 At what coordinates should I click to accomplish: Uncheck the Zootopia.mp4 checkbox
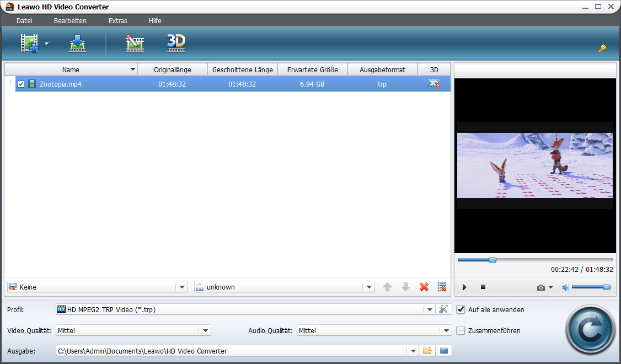[20, 84]
